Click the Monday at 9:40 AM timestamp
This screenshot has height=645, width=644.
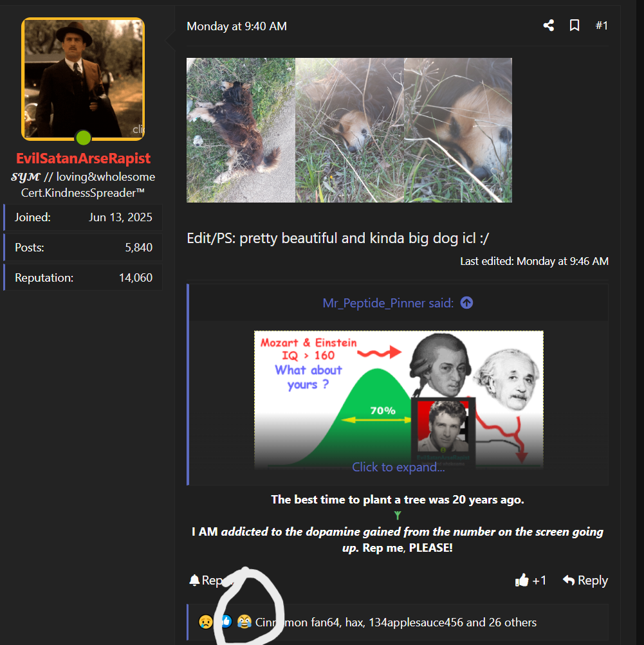point(236,26)
